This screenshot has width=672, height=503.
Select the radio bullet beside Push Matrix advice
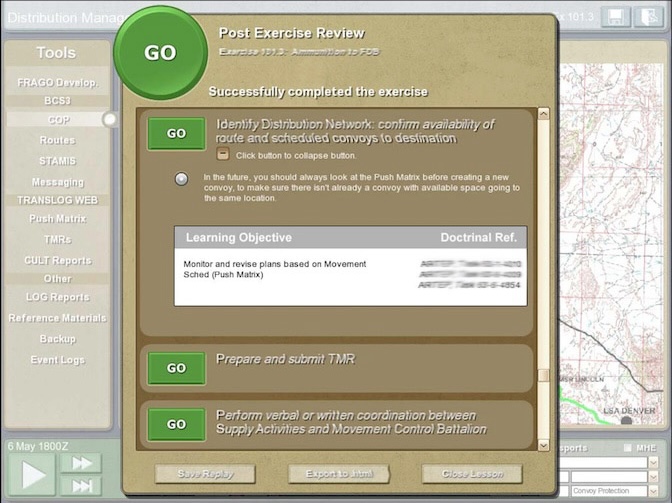tap(181, 179)
